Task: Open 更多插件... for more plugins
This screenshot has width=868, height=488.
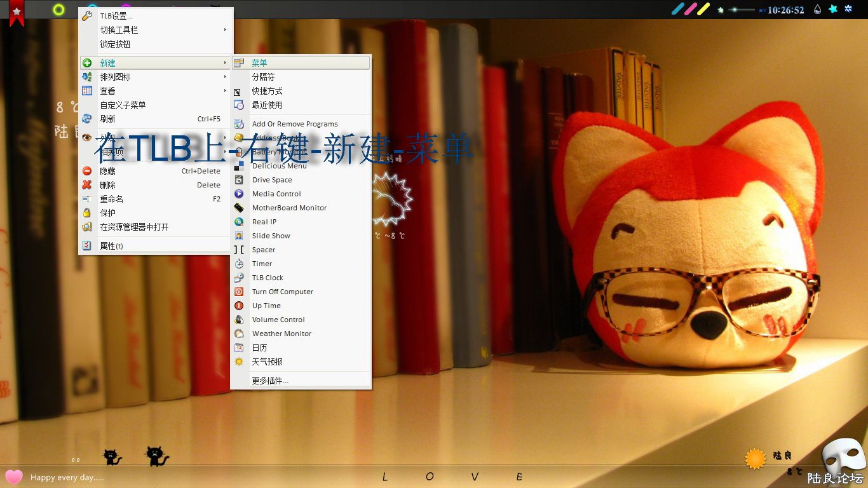Action: point(270,381)
